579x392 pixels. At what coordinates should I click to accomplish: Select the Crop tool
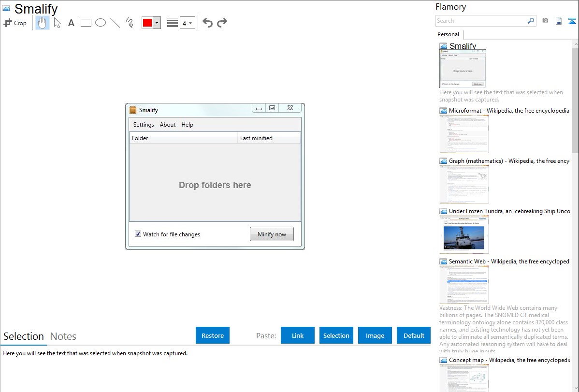pyautogui.click(x=15, y=23)
